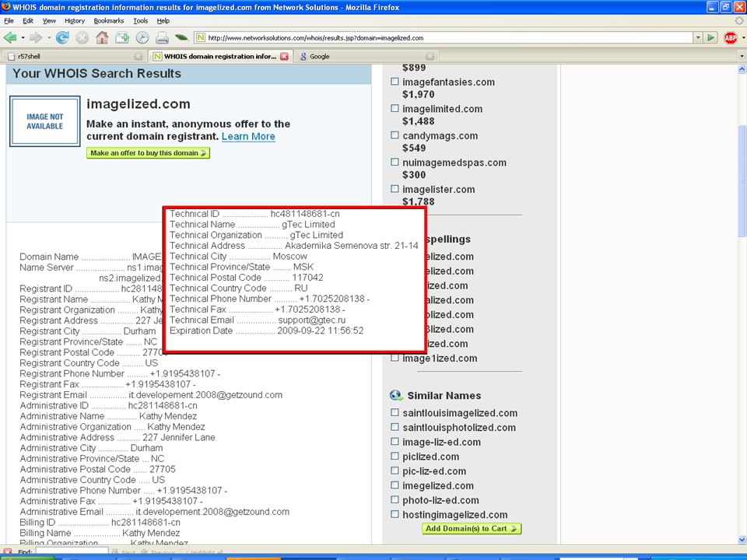The width and height of the screenshot is (747, 560).
Task: Reload the page with the blue refresh icon
Action: 62,37
